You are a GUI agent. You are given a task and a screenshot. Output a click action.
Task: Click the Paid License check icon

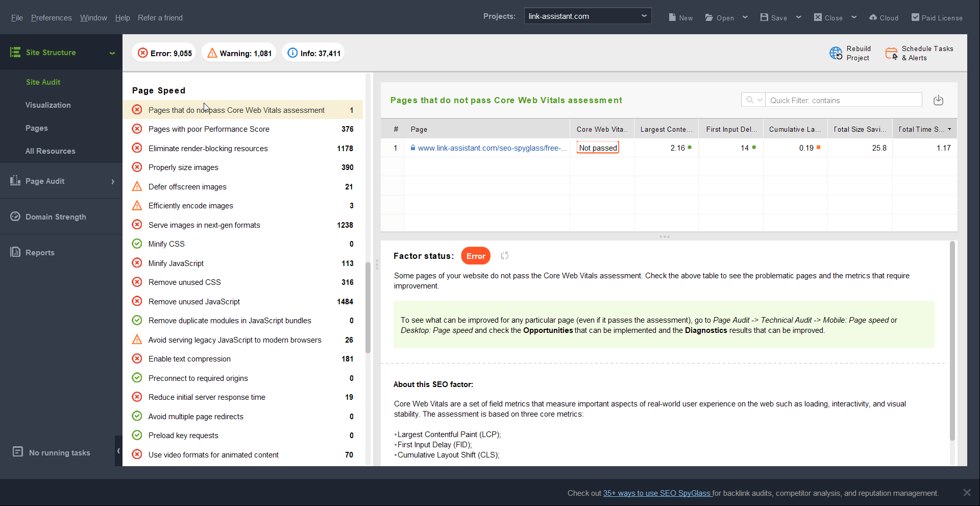tap(915, 17)
